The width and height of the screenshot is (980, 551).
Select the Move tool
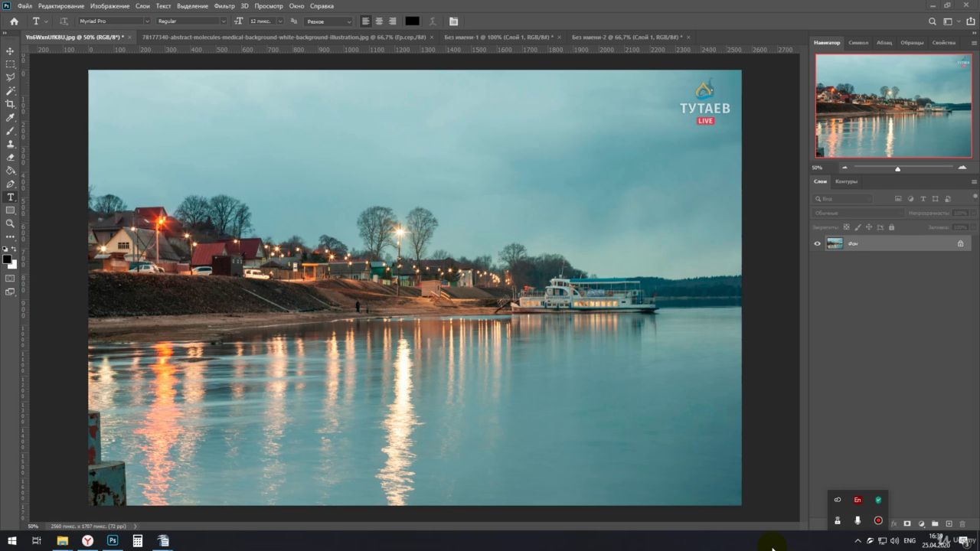(x=10, y=51)
